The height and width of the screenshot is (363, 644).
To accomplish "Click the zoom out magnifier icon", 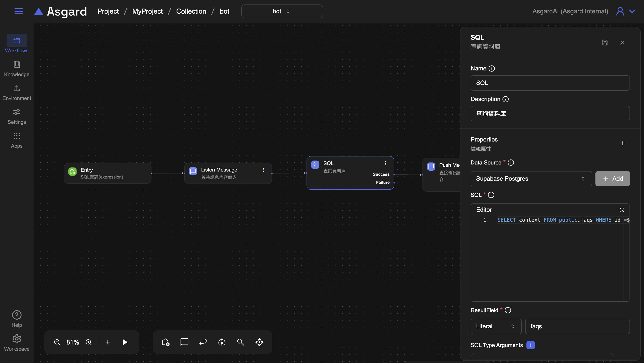I will click(57, 342).
